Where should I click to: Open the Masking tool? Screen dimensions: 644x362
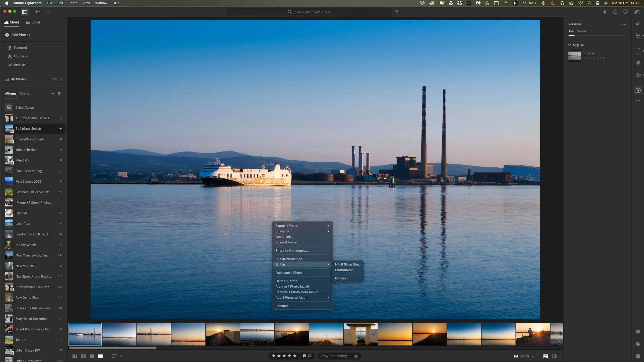pos(638,75)
